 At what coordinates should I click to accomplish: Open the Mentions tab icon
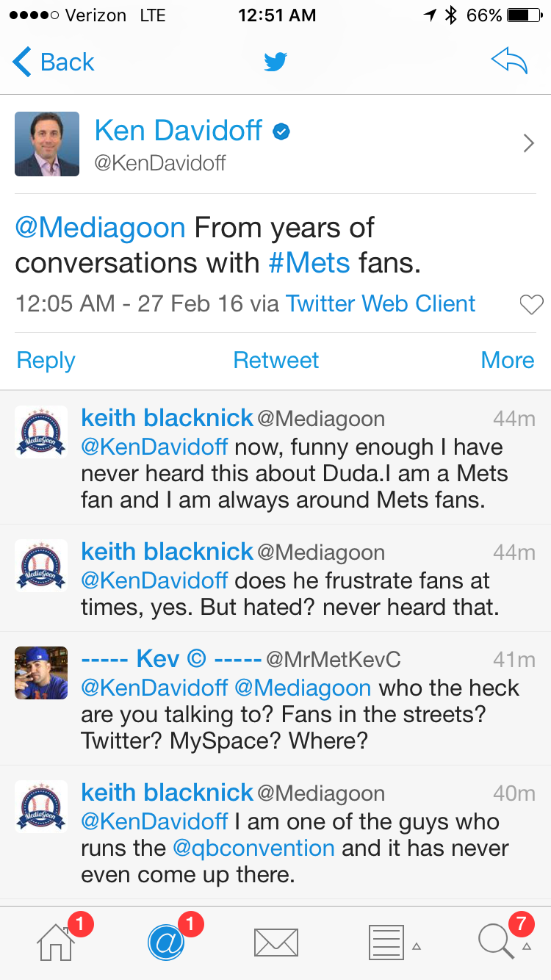(166, 943)
